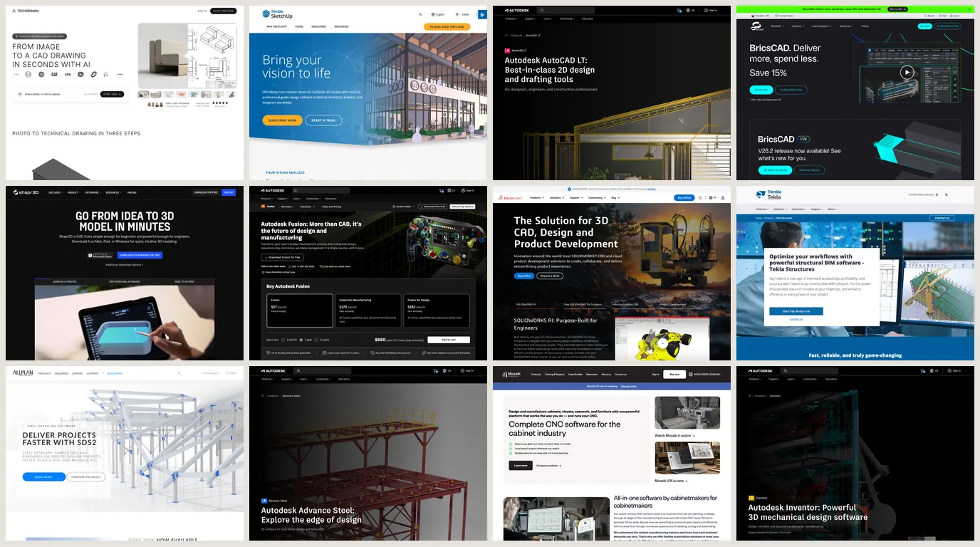Play the BricsCAD promo video
The image size is (980, 547).
[907, 72]
